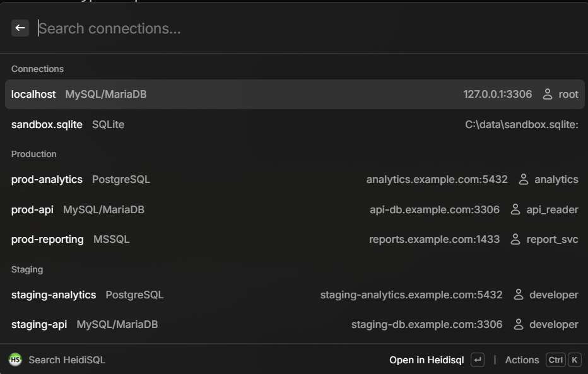Click analytics.example.com:5432 host text
Image resolution: width=588 pixels, height=374 pixels.
click(x=437, y=180)
